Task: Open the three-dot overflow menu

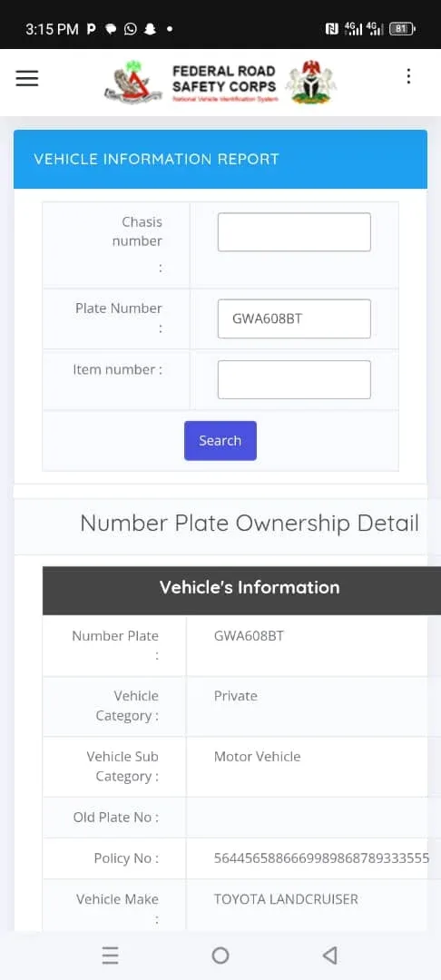Action: (408, 76)
